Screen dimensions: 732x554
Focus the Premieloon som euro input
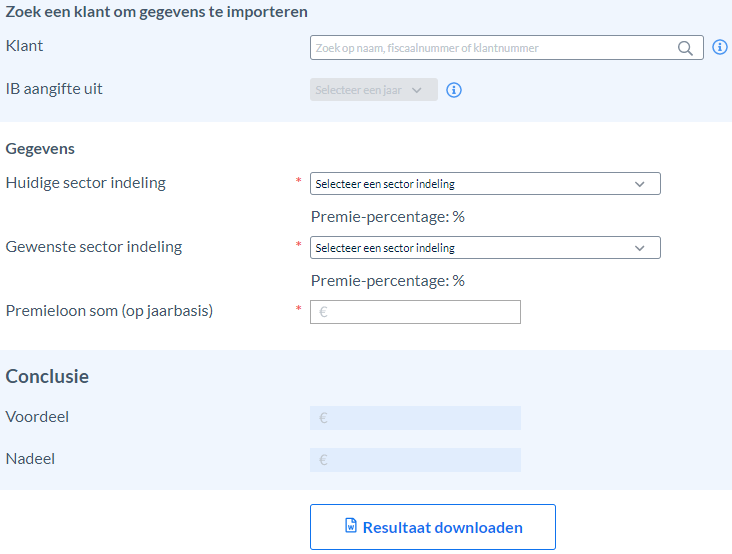click(x=415, y=312)
